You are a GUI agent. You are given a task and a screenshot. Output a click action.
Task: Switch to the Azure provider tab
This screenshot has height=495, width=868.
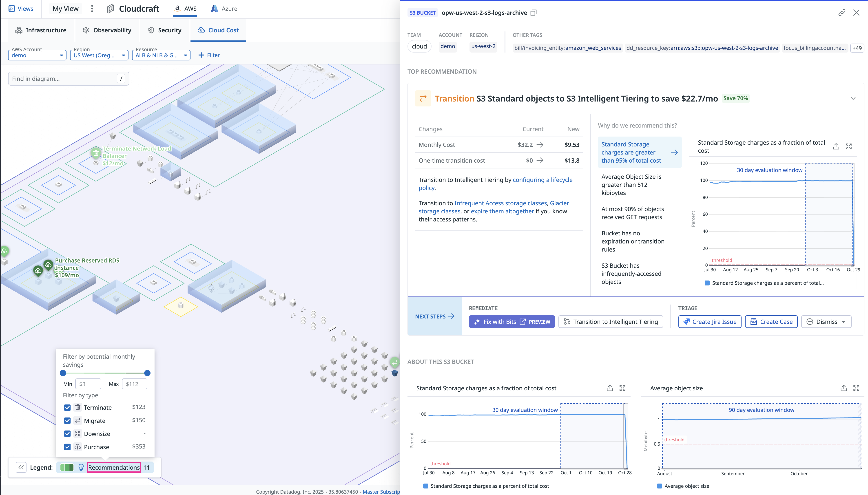[x=224, y=9]
